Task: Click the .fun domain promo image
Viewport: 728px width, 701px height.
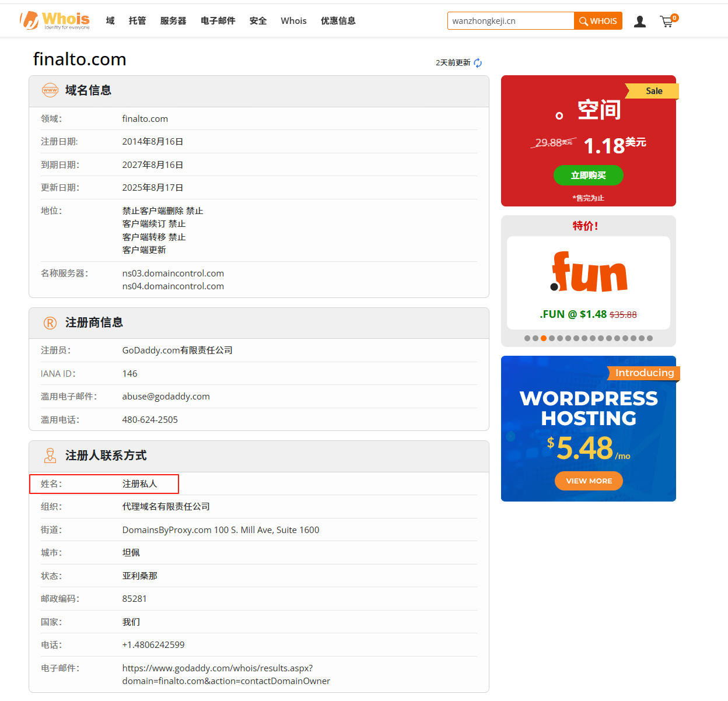Action: [x=588, y=273]
